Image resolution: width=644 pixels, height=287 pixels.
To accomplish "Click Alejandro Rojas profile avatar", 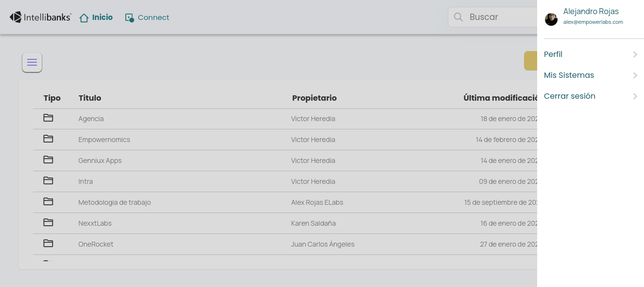I will pos(551,19).
